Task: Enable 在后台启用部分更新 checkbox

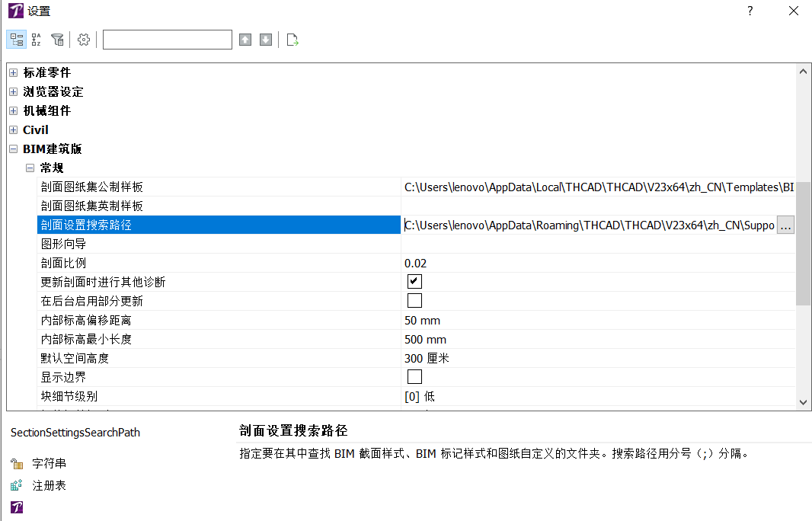Action: click(415, 300)
